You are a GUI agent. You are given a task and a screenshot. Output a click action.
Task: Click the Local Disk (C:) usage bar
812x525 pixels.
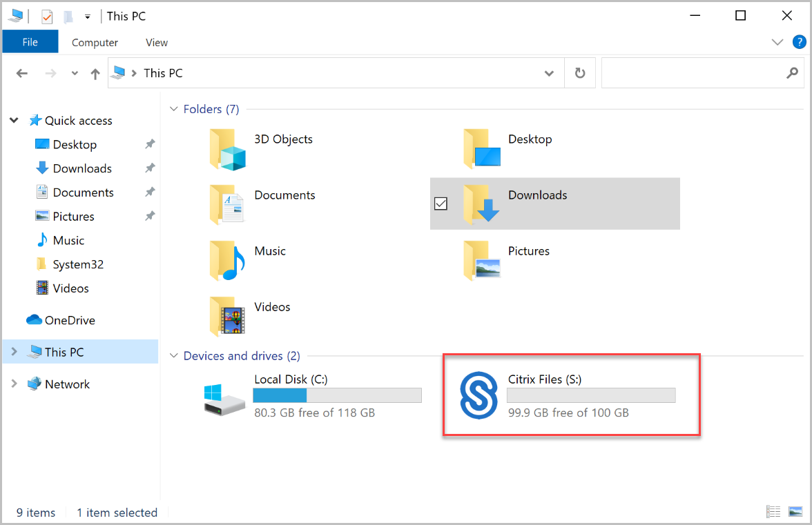(x=337, y=395)
